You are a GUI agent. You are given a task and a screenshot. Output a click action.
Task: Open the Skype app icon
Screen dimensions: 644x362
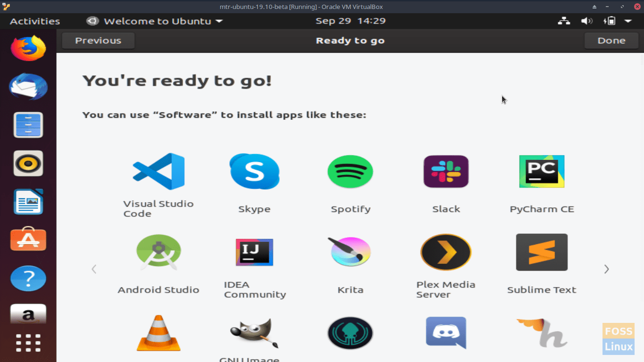coord(255,172)
